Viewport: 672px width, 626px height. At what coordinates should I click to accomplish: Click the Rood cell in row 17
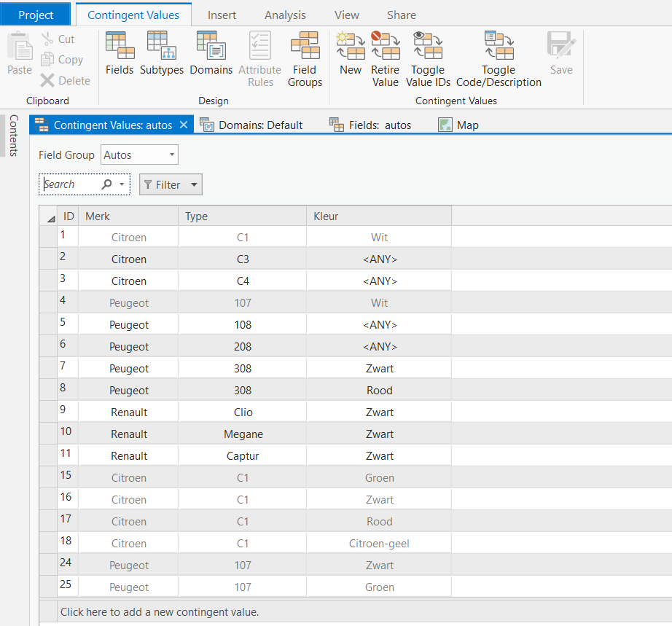point(379,521)
